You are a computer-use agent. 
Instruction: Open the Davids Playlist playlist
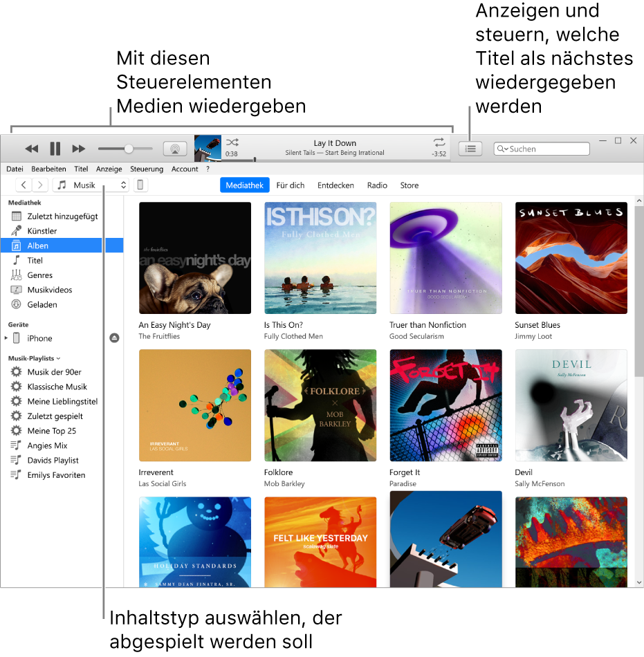click(62, 460)
